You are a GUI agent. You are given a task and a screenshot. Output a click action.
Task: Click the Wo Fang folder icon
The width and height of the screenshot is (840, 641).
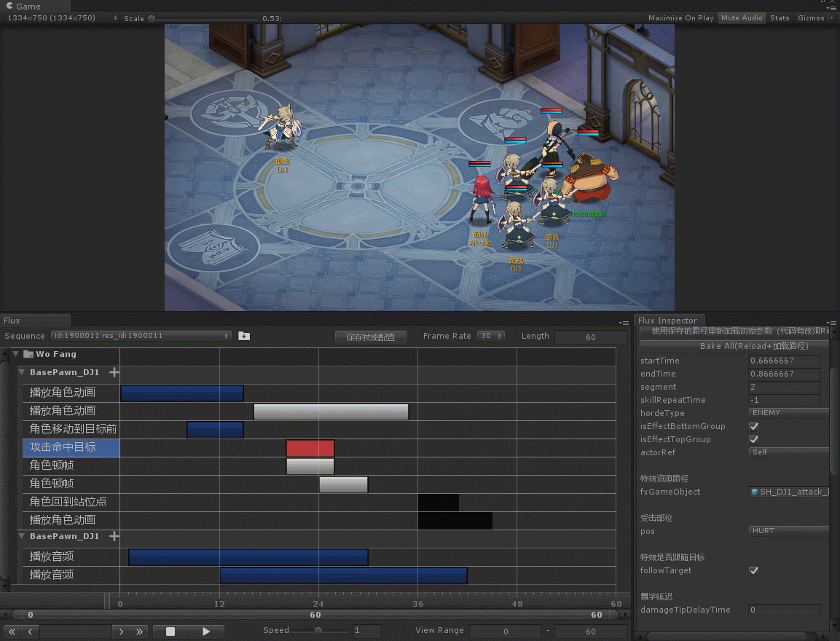28,354
